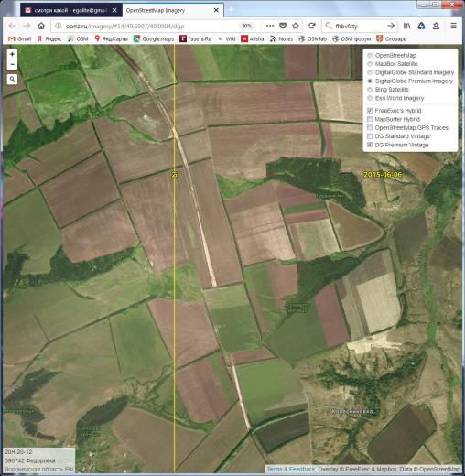Select Esri World Imagery layer
Viewport: 465px width, 476px height.
pyautogui.click(x=395, y=98)
